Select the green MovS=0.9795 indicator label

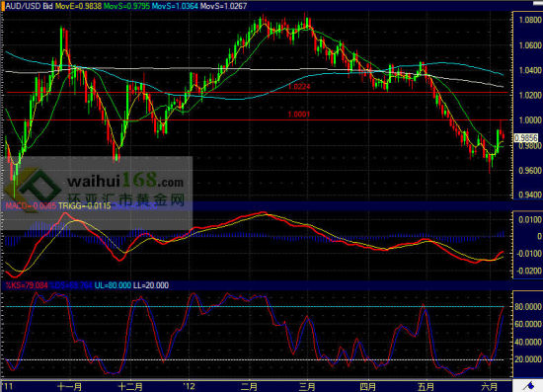pyautogui.click(x=126, y=6)
